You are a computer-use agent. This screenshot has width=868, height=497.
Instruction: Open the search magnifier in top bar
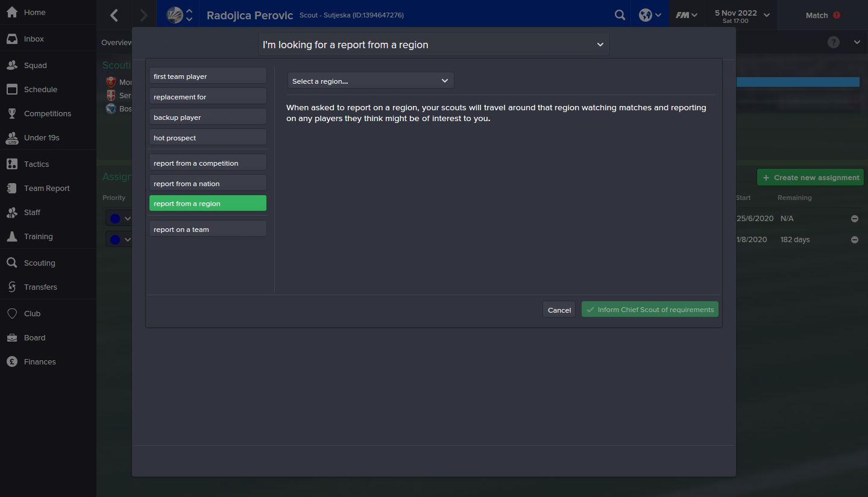[620, 15]
